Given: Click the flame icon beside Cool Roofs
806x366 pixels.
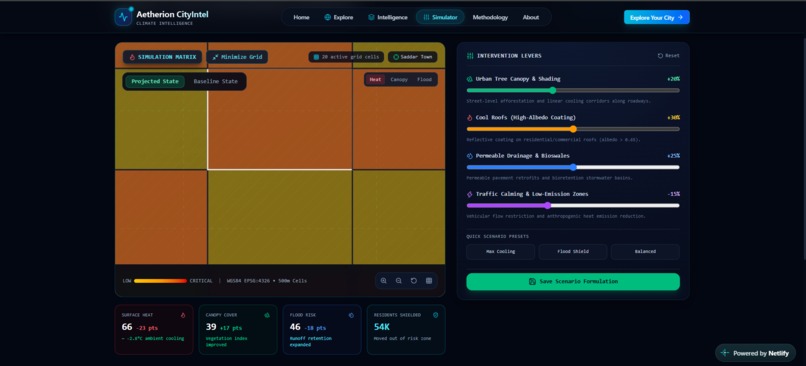Looking at the screenshot, I should pyautogui.click(x=469, y=118).
